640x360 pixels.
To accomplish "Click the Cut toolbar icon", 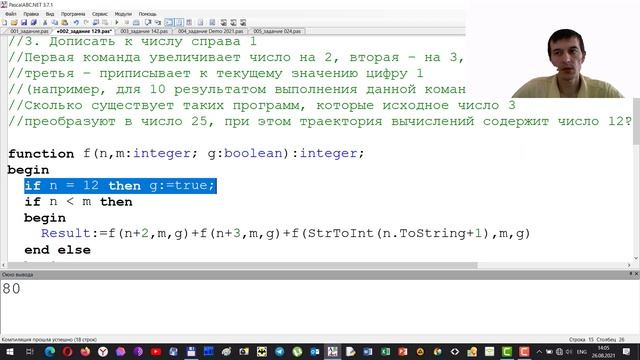I will pos(45,22).
